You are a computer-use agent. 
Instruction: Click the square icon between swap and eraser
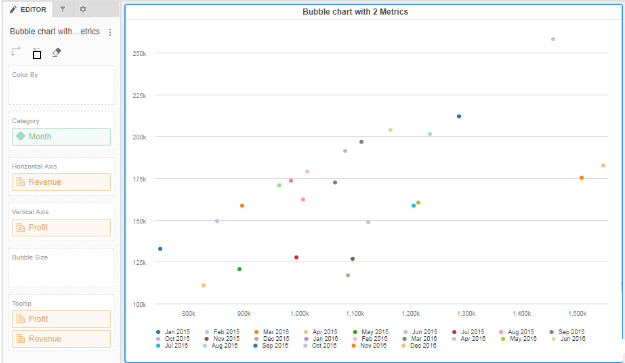click(x=37, y=54)
